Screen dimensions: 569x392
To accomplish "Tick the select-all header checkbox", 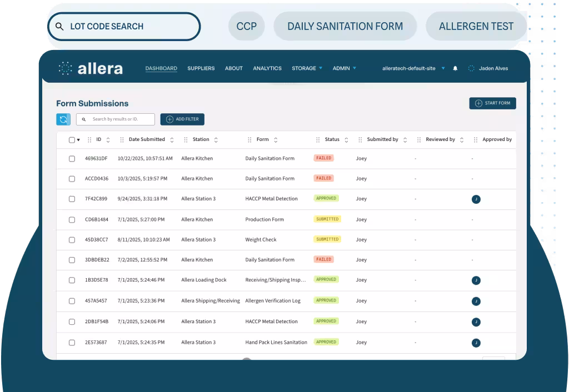I will 72,140.
